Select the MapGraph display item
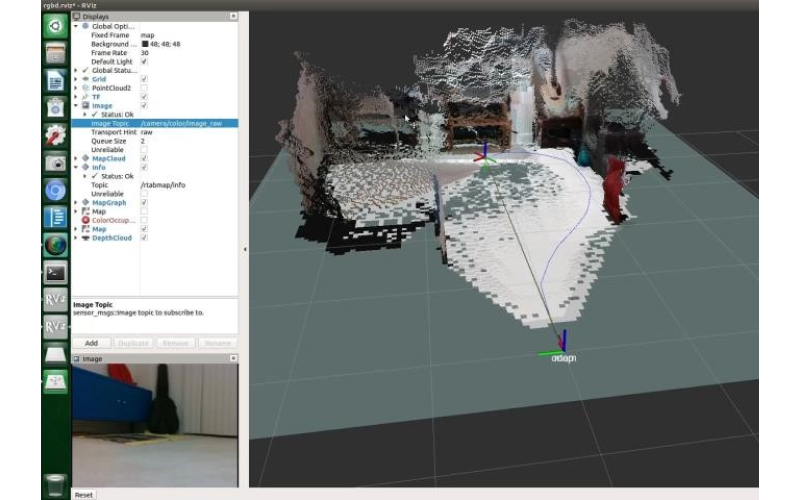Screen dimensions: 800x500 [x=108, y=202]
